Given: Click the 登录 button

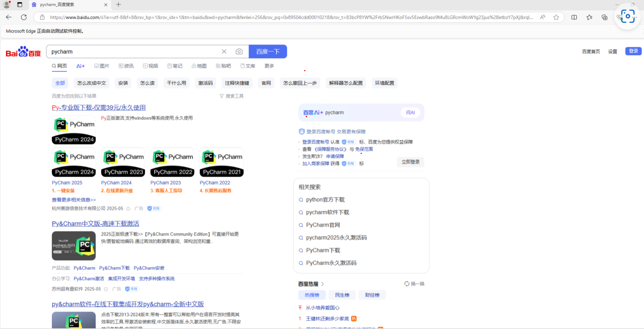Looking at the screenshot, I should (633, 51).
